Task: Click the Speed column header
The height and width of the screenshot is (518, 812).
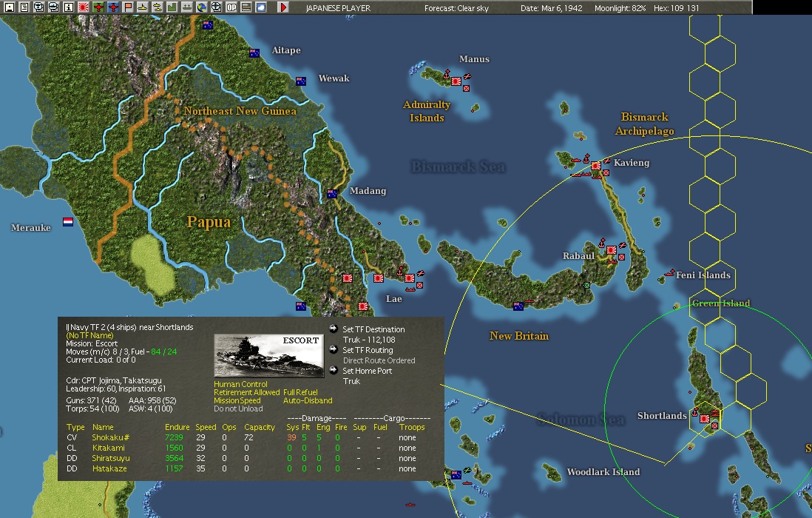Action: 206,427
